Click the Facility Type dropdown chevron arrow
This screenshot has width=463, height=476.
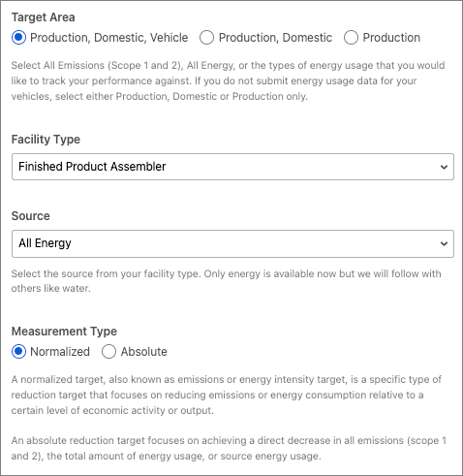pyautogui.click(x=444, y=167)
